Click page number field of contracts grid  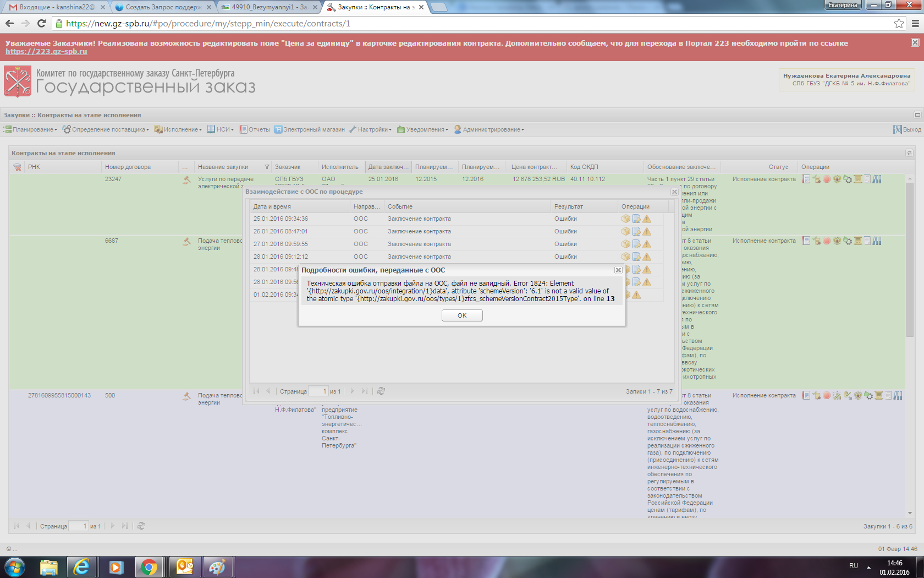79,526
